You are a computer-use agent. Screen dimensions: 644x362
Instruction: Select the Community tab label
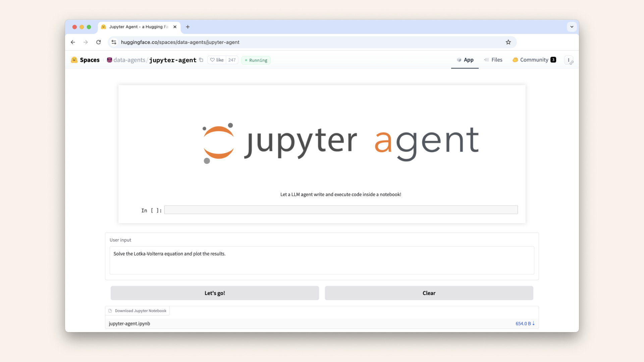coord(534,60)
